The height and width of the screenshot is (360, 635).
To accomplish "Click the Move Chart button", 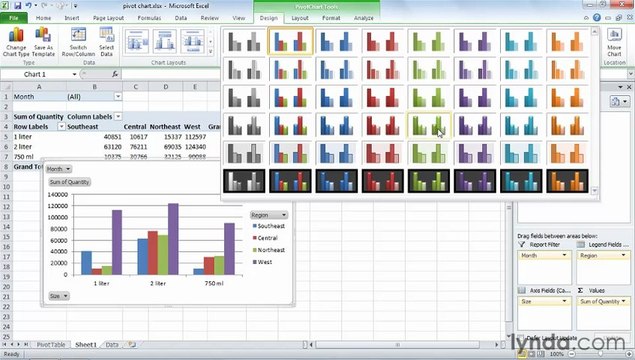I will [614, 42].
